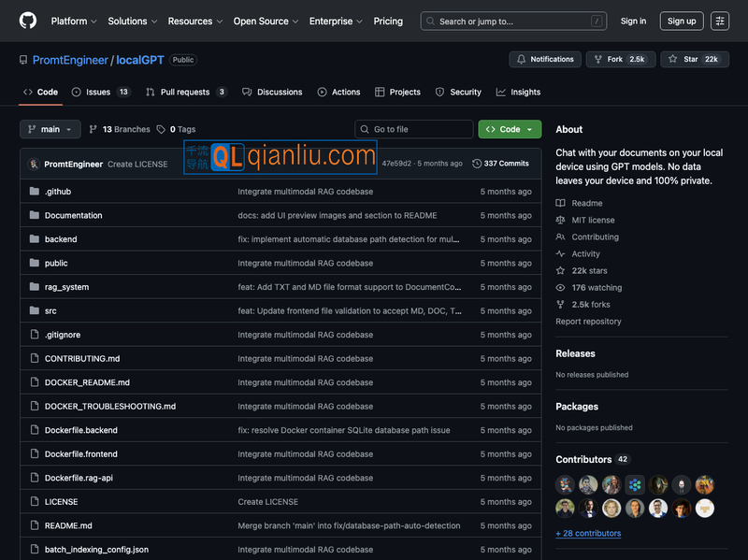Click the Sign up button
748x560 pixels.
(x=682, y=21)
